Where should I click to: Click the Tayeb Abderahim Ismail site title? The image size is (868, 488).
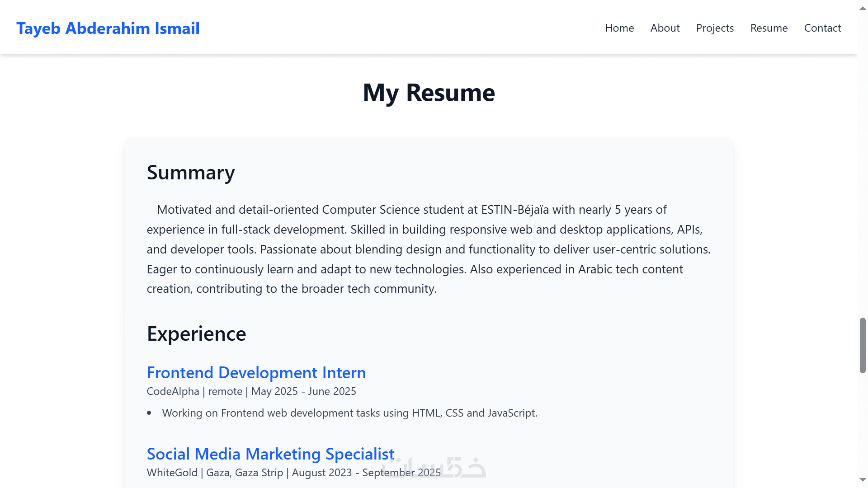[x=108, y=28]
